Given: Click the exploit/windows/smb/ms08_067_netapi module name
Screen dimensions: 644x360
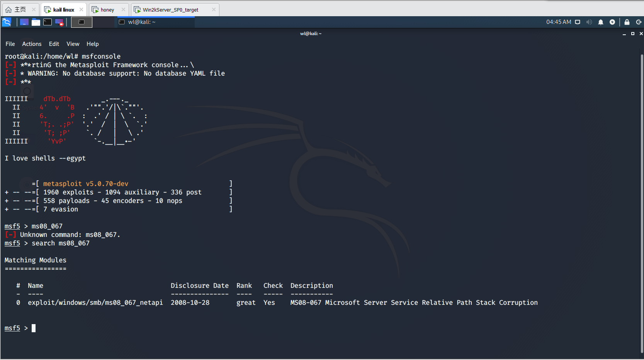Looking at the screenshot, I should coord(95,303).
